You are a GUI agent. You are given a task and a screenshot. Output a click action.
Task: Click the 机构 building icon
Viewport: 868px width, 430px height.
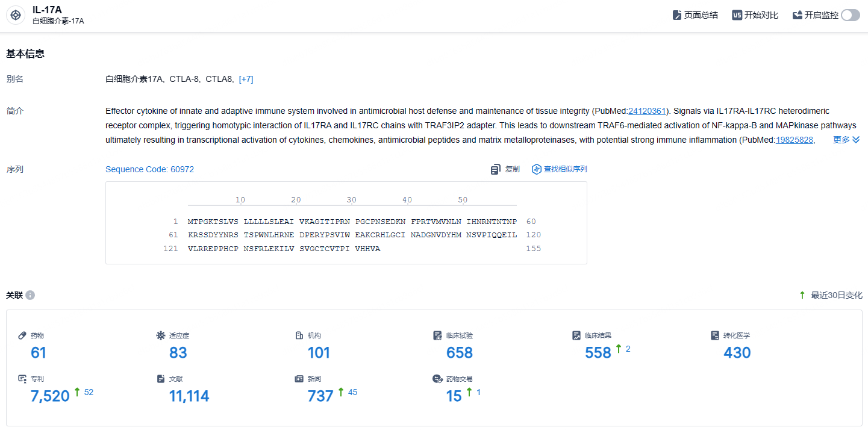299,335
